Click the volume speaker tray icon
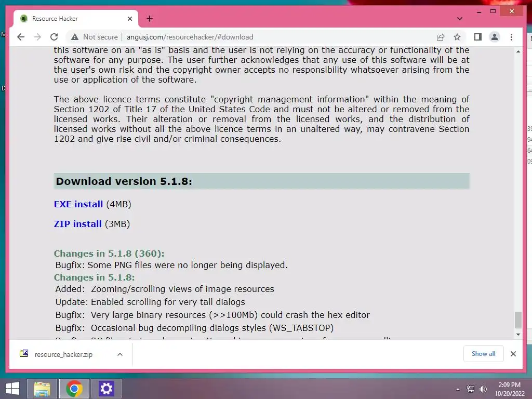 [483, 389]
